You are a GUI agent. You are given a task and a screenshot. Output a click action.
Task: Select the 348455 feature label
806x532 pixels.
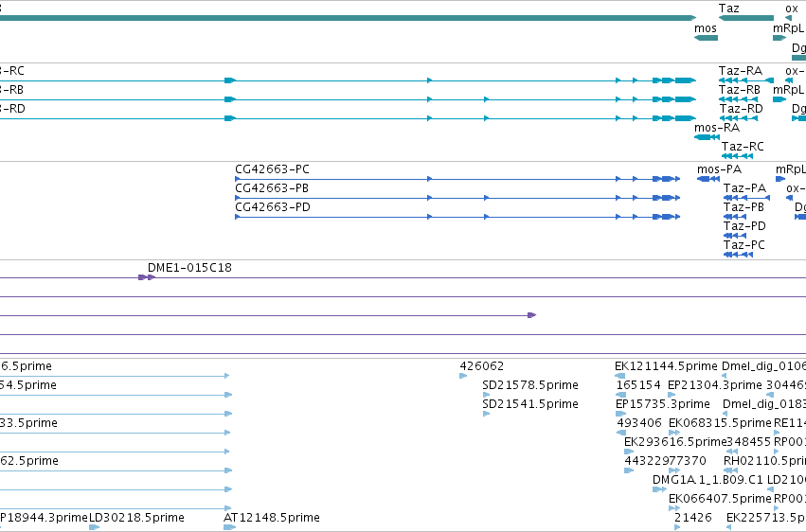click(748, 442)
